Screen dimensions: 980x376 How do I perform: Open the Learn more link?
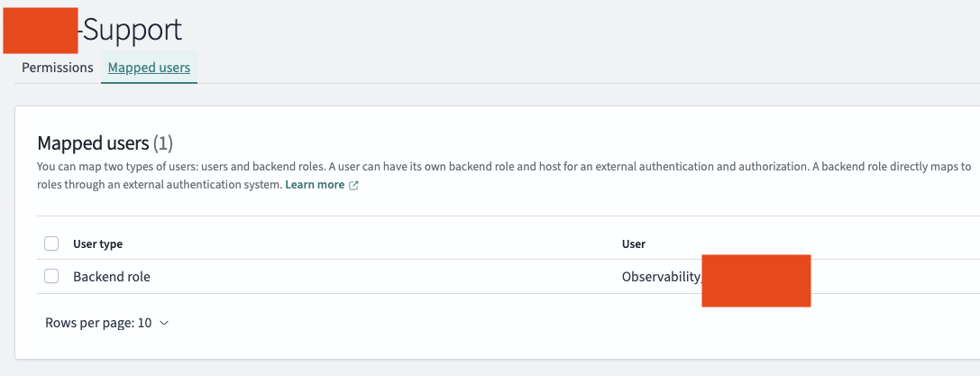coord(315,184)
